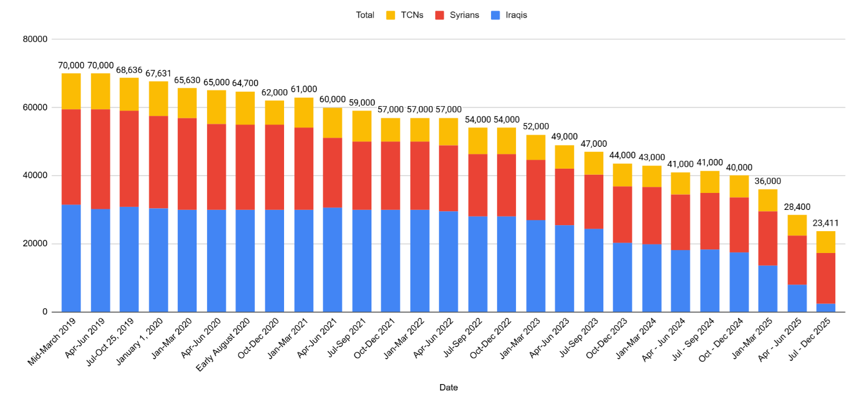Select the 28,400 data label
Viewport: 868px width, 415px height.
[x=796, y=207]
